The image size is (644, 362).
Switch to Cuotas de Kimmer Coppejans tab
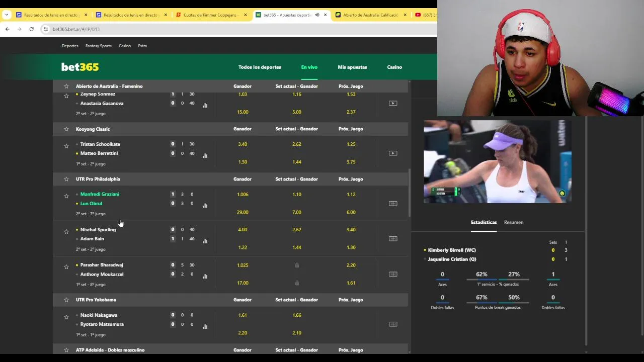click(x=211, y=15)
